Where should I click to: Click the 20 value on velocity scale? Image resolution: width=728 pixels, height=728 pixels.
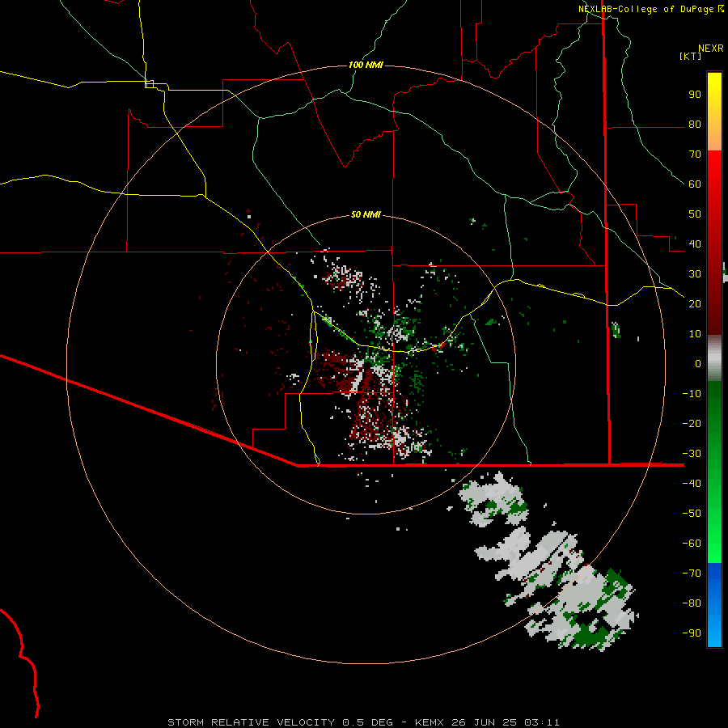[x=695, y=304]
